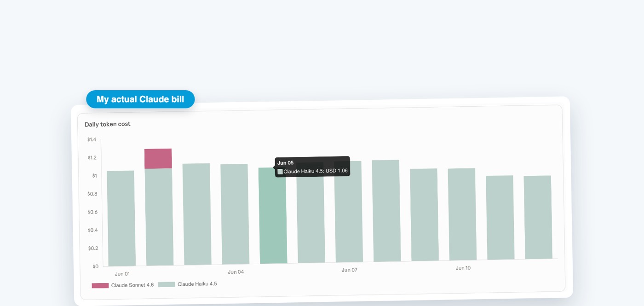The width and height of the screenshot is (644, 306).
Task: Click the "$0.6" y-axis label
Action: click(x=92, y=212)
